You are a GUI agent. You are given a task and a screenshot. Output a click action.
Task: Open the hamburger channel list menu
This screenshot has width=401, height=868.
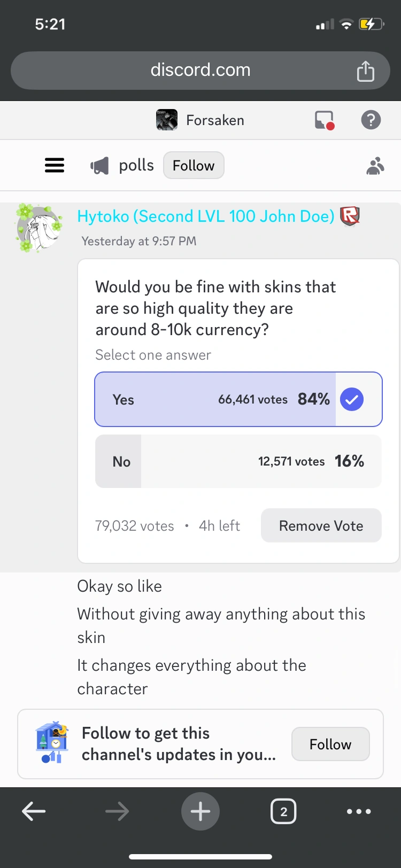point(55,166)
